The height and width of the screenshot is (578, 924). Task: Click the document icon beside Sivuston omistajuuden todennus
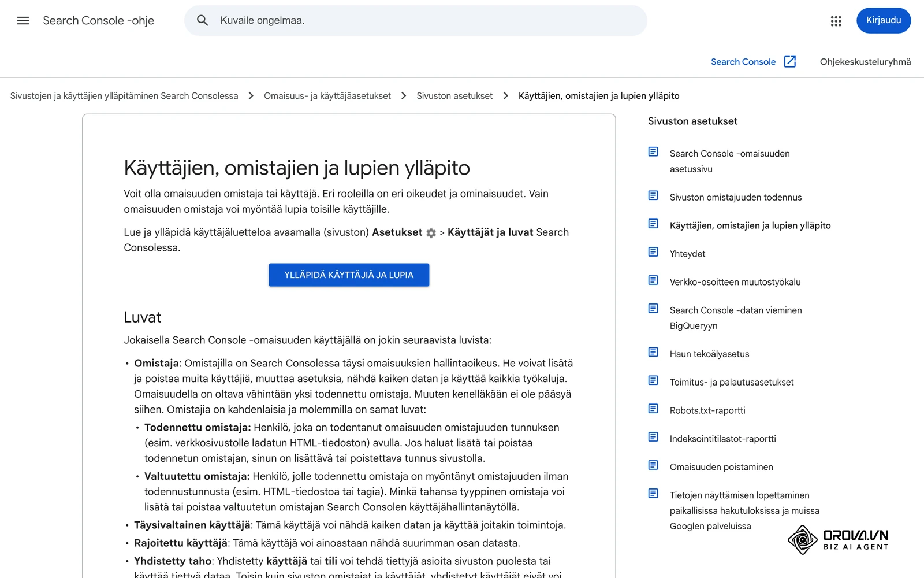click(x=653, y=195)
